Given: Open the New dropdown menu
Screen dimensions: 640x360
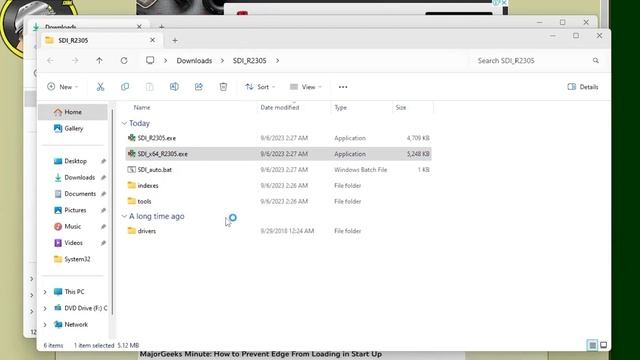Looking at the screenshot, I should click(x=62, y=87).
